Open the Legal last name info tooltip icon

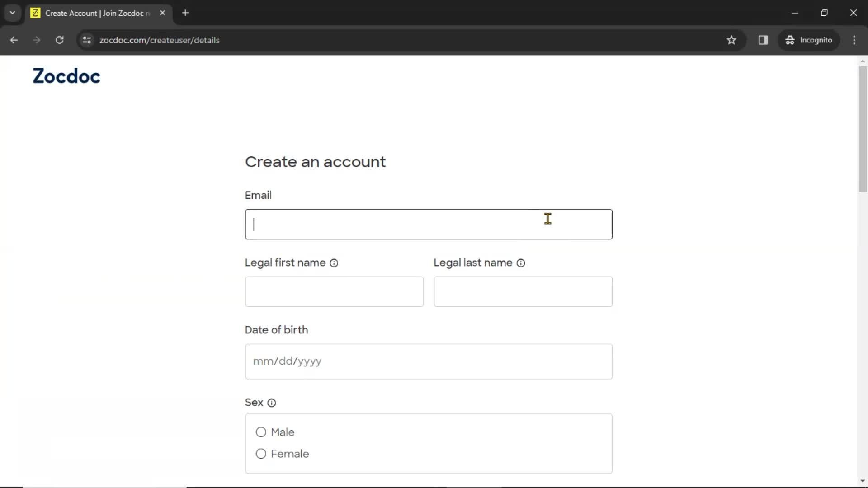(521, 263)
